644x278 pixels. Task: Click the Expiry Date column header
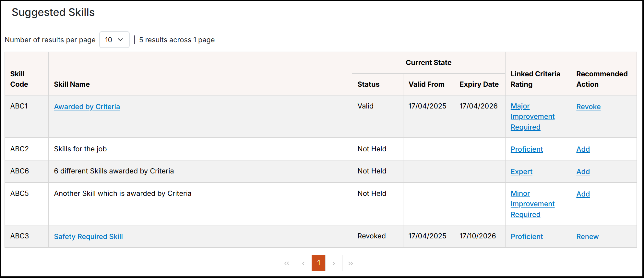pyautogui.click(x=479, y=84)
